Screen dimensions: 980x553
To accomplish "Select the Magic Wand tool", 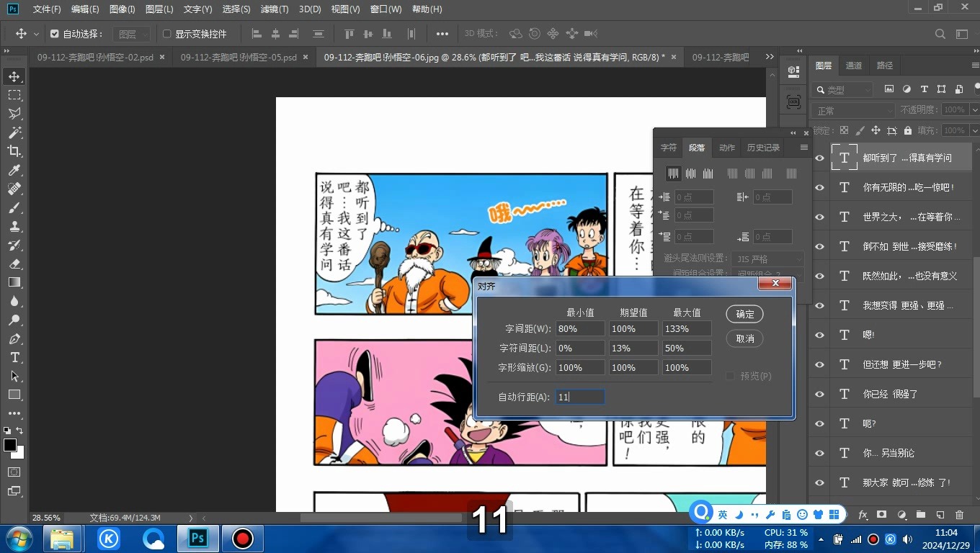I will [14, 132].
